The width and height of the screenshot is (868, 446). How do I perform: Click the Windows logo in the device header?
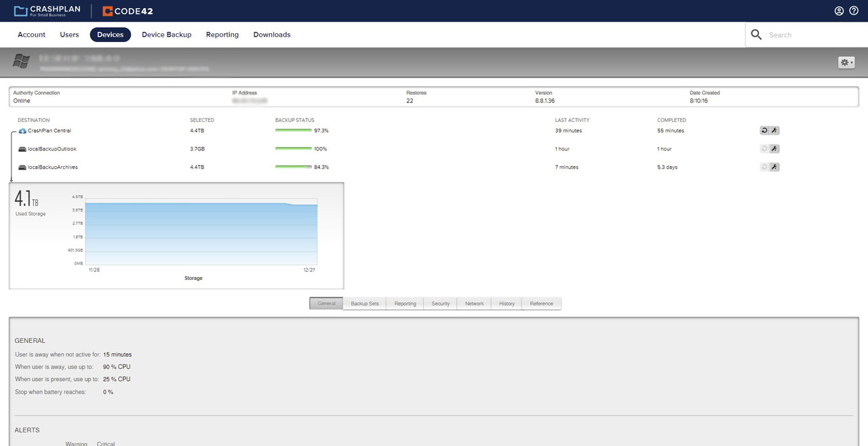pos(20,61)
